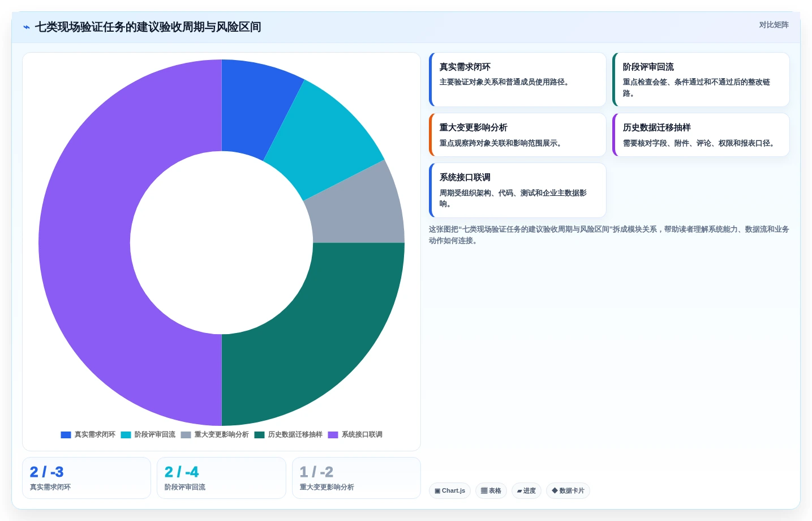Click the 1 / -2 stat card
812x521 pixels.
(356, 478)
